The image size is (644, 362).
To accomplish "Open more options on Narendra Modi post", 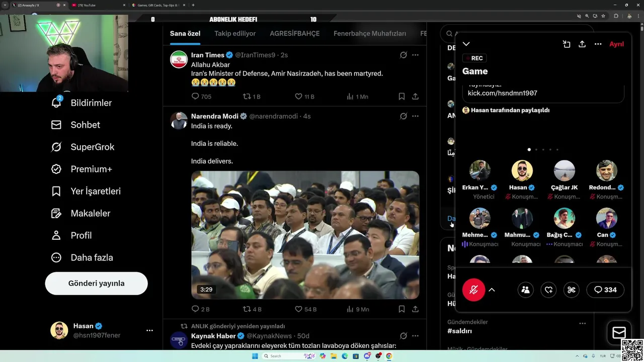I will [x=415, y=116].
